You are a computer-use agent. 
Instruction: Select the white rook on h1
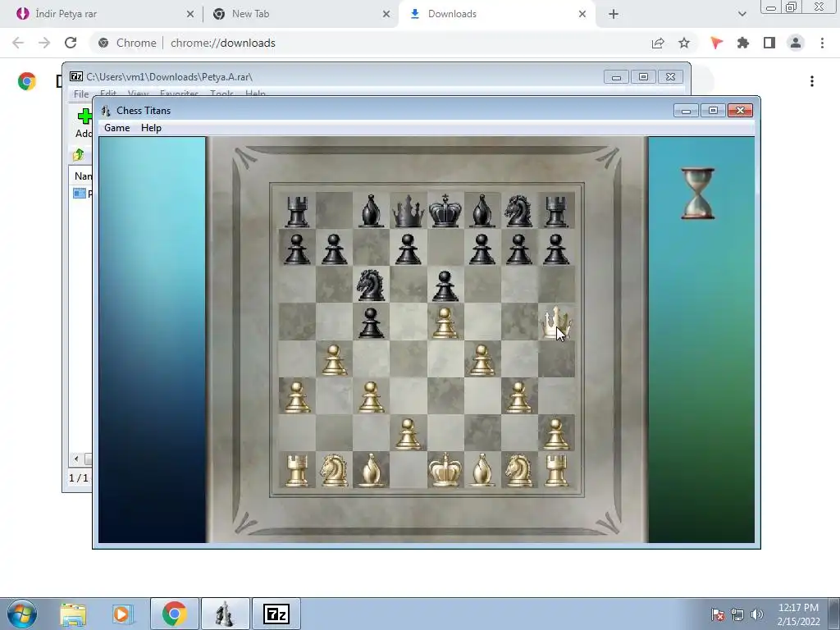(556, 470)
